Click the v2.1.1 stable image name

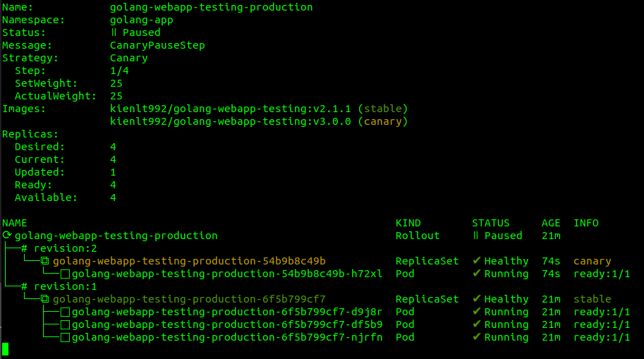[x=230, y=109]
